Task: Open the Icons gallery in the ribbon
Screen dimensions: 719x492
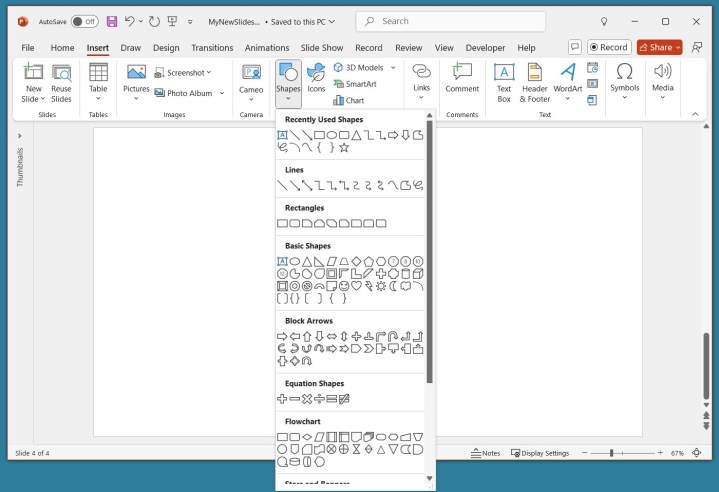Action: (316, 80)
